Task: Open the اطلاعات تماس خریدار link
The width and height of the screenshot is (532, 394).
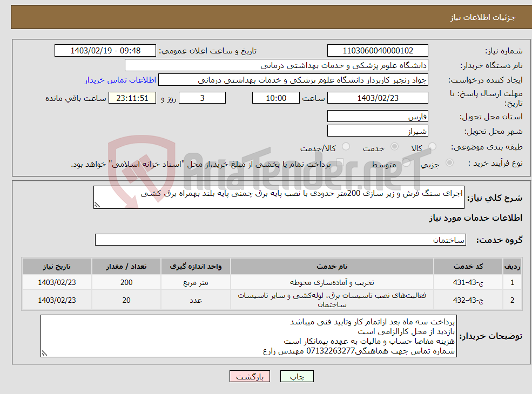Action: (120, 80)
